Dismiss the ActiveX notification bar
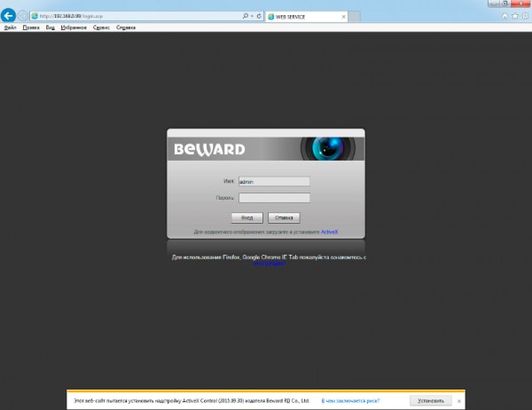The image size is (532, 410). click(459, 401)
